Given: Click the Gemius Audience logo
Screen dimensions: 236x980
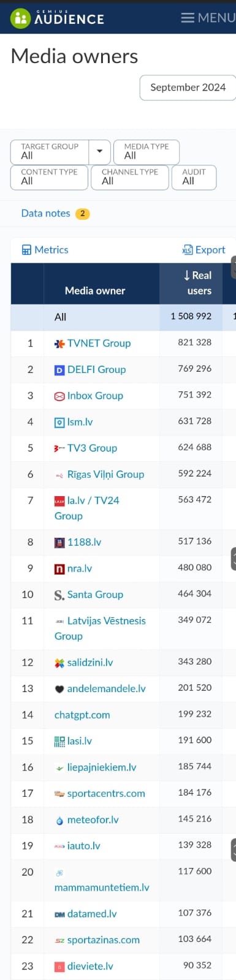Looking at the screenshot, I should (x=58, y=18).
